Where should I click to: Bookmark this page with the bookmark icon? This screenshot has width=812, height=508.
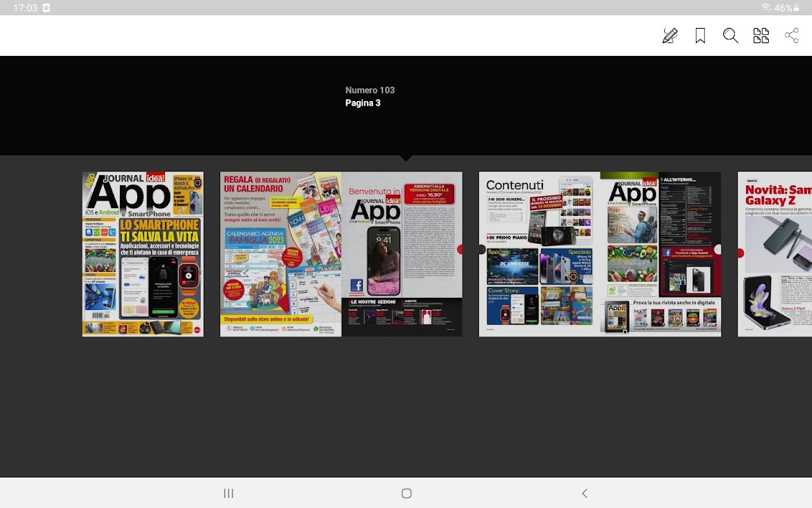[700, 36]
